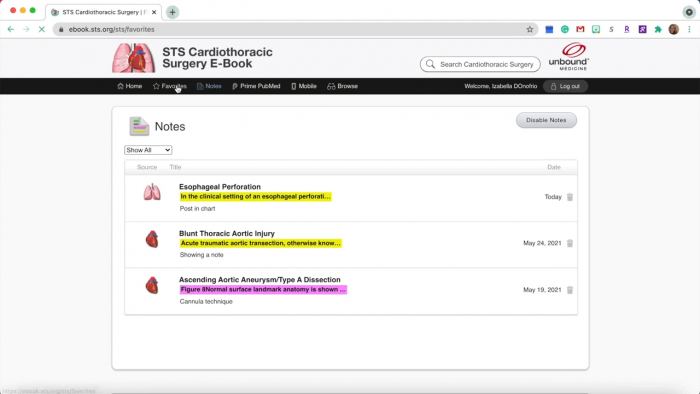Click the Log out button
700x394 pixels.
(565, 86)
